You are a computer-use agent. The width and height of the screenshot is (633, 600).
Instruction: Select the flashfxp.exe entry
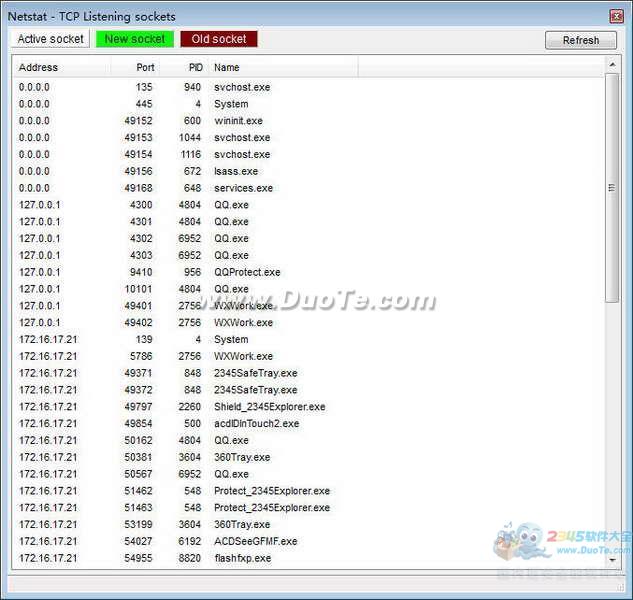242,558
